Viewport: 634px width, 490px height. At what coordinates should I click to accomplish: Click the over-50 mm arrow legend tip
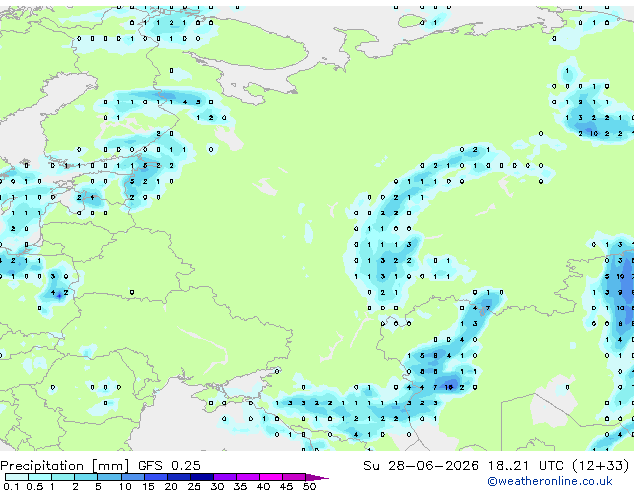(317, 478)
